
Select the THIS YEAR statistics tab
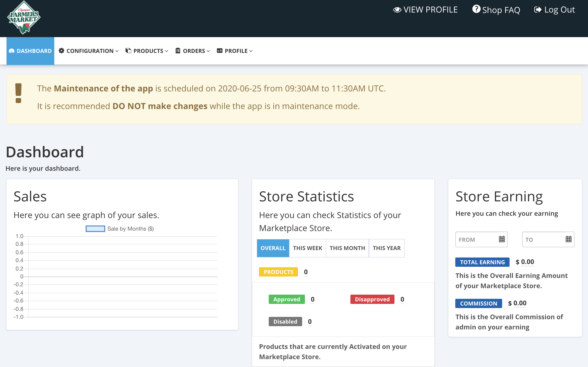coord(387,248)
